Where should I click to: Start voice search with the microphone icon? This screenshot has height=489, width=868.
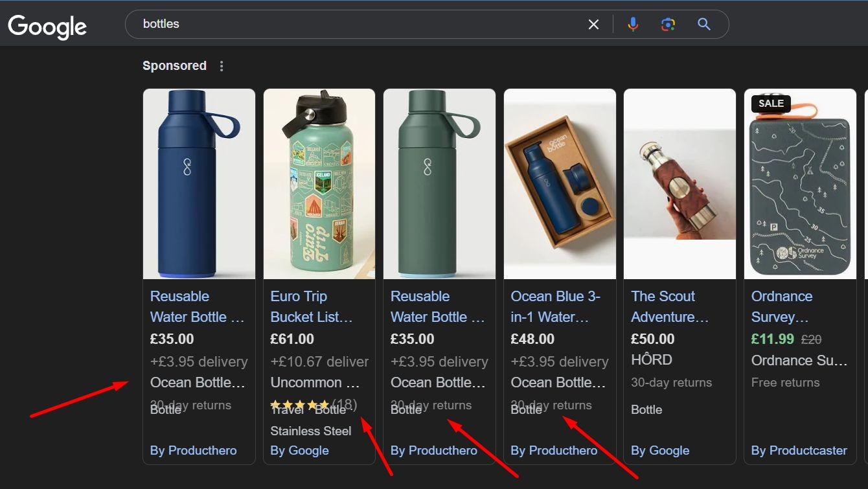point(633,25)
